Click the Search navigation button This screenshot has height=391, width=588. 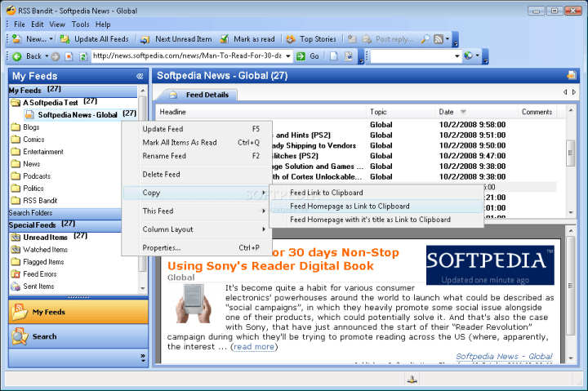coord(78,336)
